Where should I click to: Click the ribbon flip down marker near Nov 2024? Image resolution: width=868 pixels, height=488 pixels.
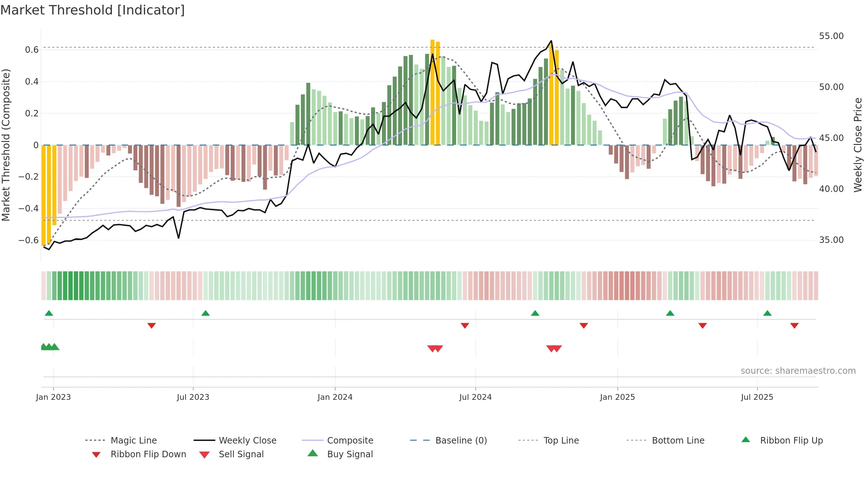pyautogui.click(x=584, y=326)
